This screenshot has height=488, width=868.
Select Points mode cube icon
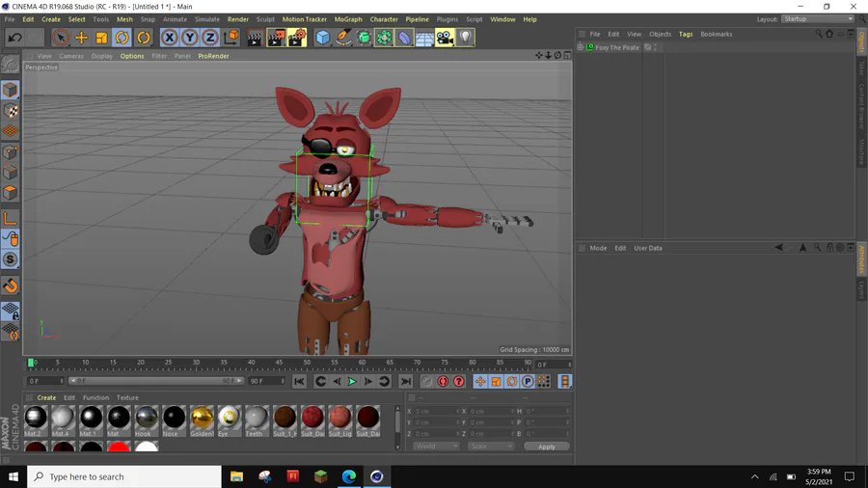point(10,151)
